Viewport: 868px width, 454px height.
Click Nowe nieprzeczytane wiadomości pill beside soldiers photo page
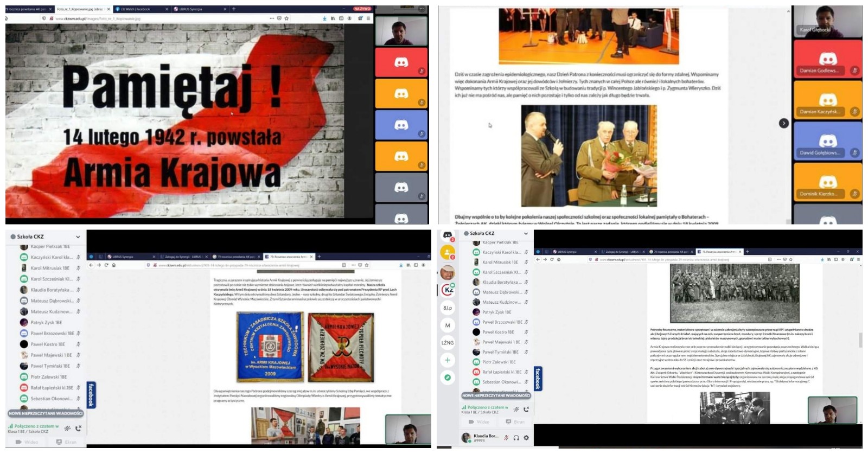[x=496, y=395]
